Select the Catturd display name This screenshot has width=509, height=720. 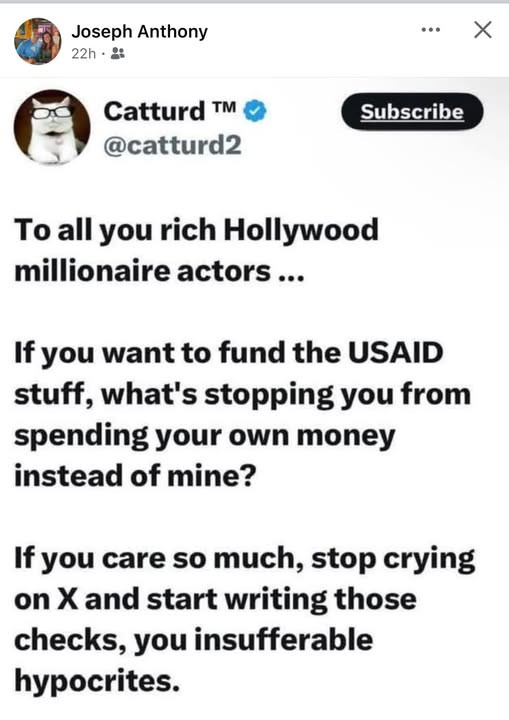coord(154,112)
